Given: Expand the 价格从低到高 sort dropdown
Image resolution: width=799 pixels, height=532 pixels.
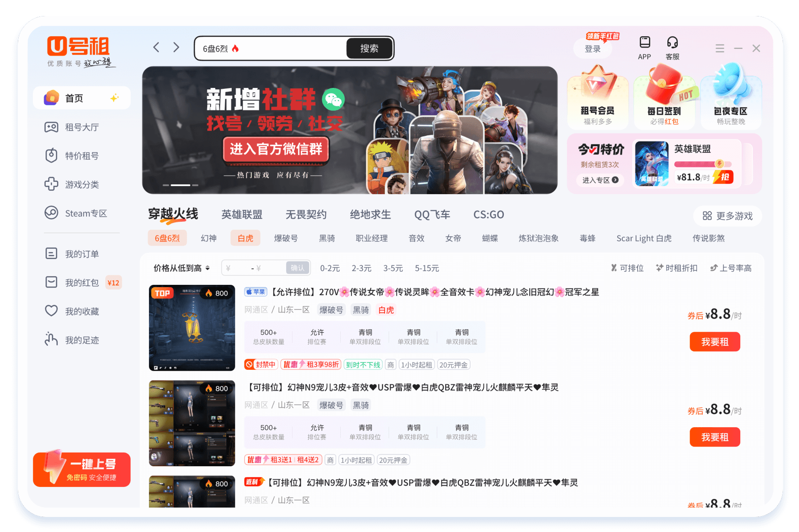Looking at the screenshot, I should [x=181, y=268].
